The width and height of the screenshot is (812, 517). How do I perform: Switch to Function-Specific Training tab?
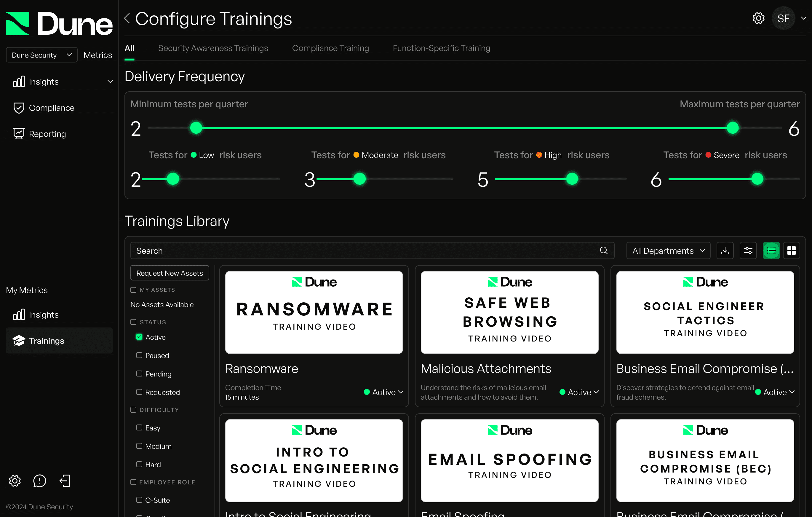(x=441, y=48)
